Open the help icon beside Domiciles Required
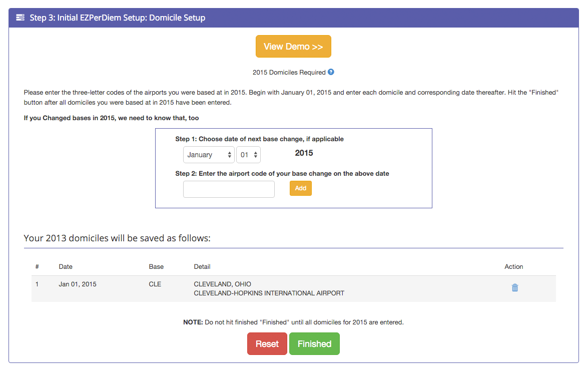This screenshot has height=371, width=588. pyautogui.click(x=331, y=72)
